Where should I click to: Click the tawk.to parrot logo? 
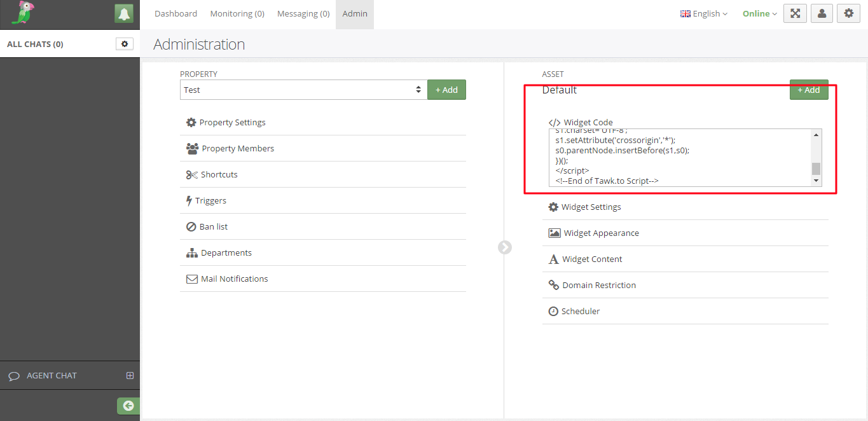[24, 13]
